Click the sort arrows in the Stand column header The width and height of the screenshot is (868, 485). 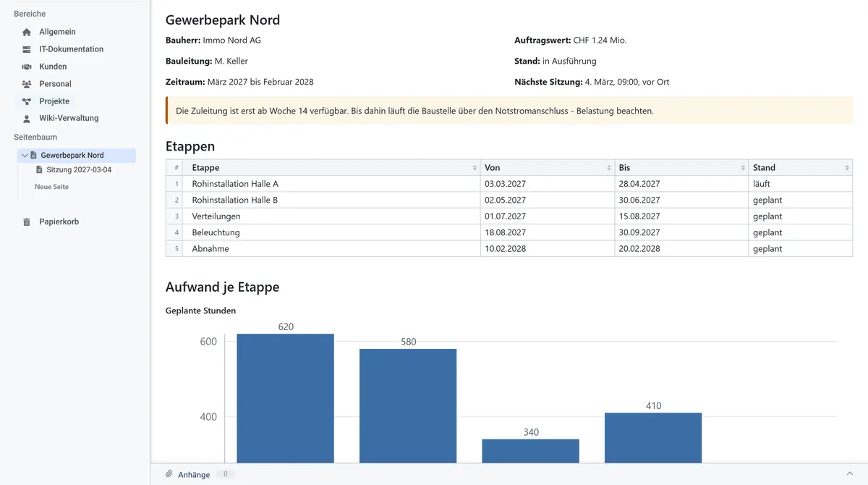coord(847,168)
